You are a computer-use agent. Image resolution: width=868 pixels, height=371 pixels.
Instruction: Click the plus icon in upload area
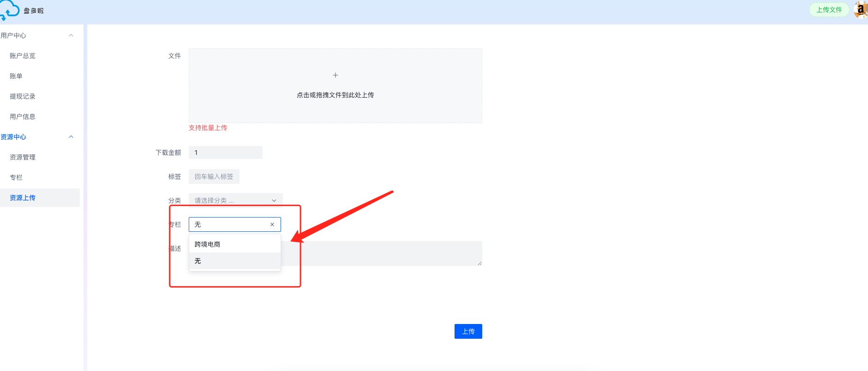coord(335,75)
